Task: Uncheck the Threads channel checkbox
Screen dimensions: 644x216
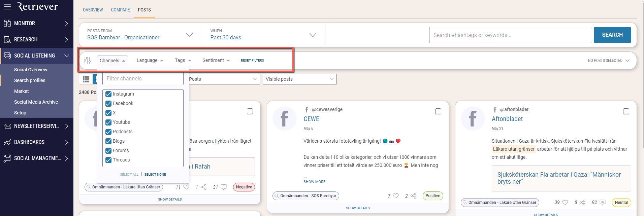Action: point(108,160)
